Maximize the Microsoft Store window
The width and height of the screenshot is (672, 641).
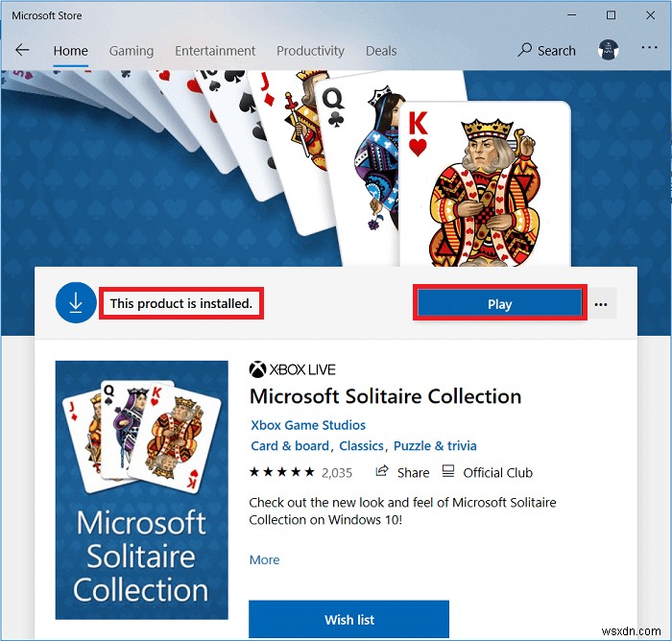coord(612,15)
